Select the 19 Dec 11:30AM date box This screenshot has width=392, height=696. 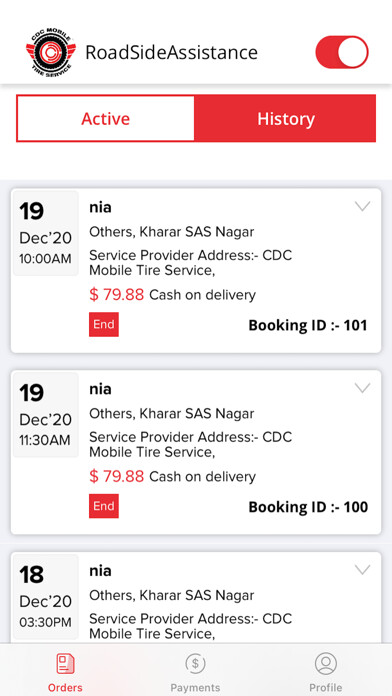tap(46, 415)
